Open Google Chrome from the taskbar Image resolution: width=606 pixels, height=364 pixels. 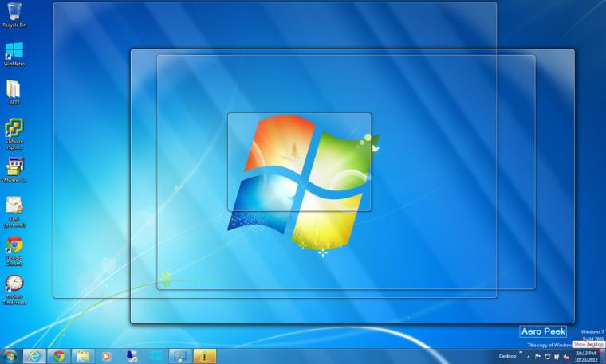tap(59, 356)
